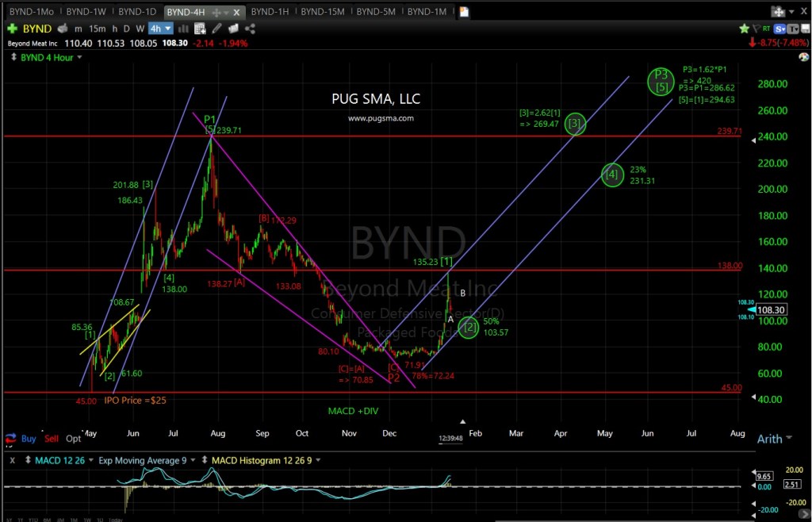This screenshot has width=812, height=522.
Task: Click the www.pugsma.com link
Action: click(x=381, y=118)
